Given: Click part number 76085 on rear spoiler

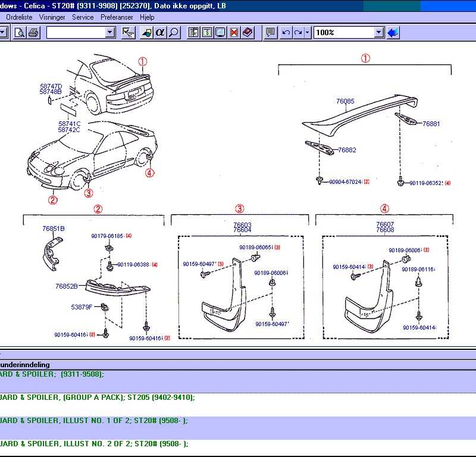Looking at the screenshot, I should tap(345, 101).
